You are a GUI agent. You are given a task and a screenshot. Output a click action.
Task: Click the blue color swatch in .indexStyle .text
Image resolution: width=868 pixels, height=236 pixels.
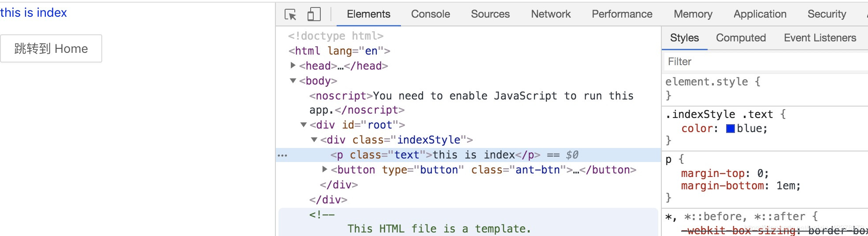point(730,129)
